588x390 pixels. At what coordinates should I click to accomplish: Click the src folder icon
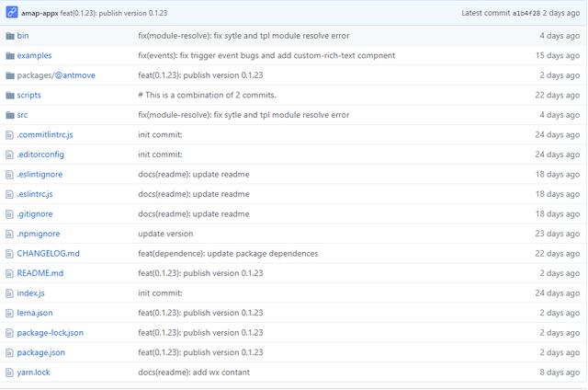10,115
